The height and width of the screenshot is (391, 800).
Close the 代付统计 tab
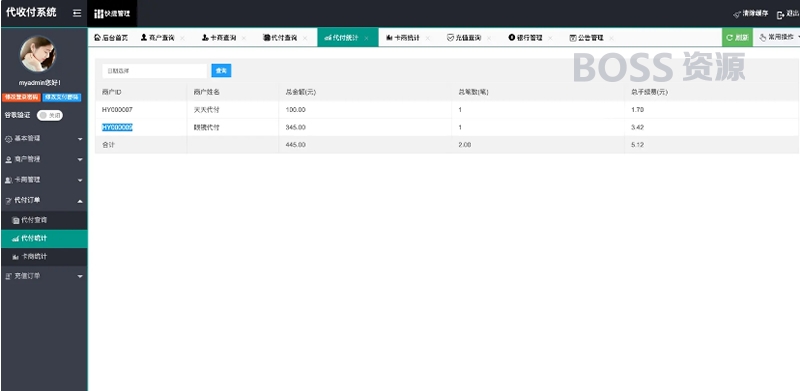pyautogui.click(x=366, y=38)
